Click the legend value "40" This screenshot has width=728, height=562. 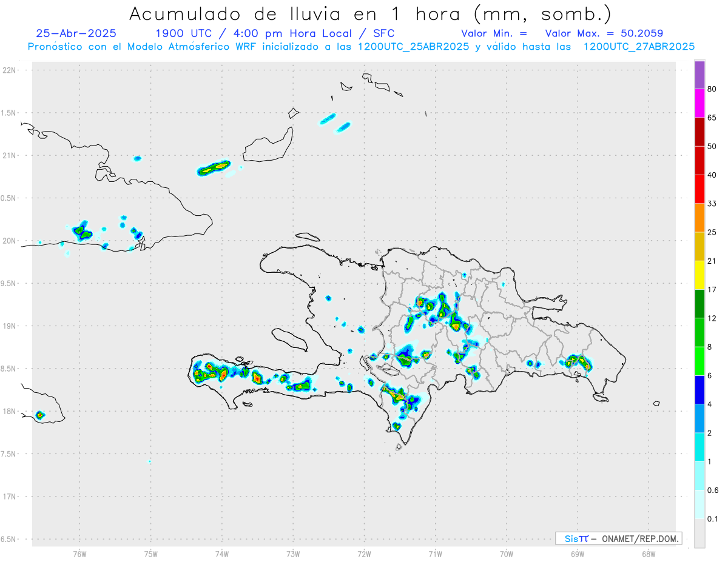[712, 175]
